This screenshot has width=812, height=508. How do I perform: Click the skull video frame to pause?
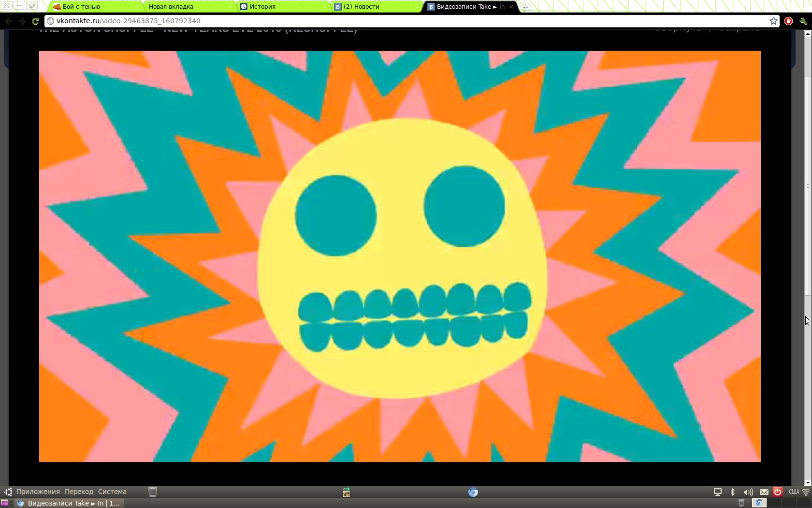400,256
